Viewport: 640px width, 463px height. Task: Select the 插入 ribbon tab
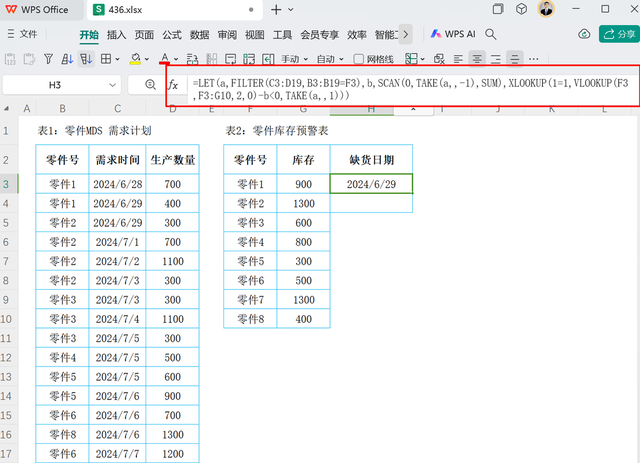pos(116,35)
